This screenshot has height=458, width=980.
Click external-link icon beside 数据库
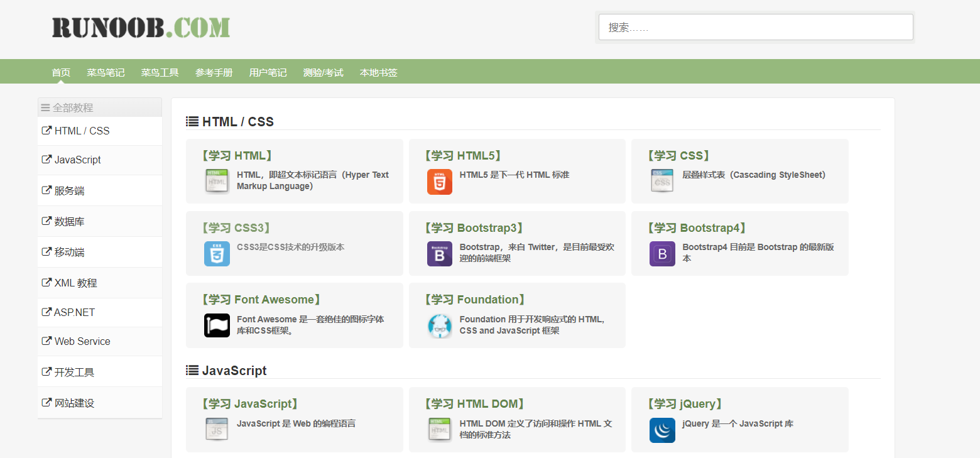tap(46, 221)
